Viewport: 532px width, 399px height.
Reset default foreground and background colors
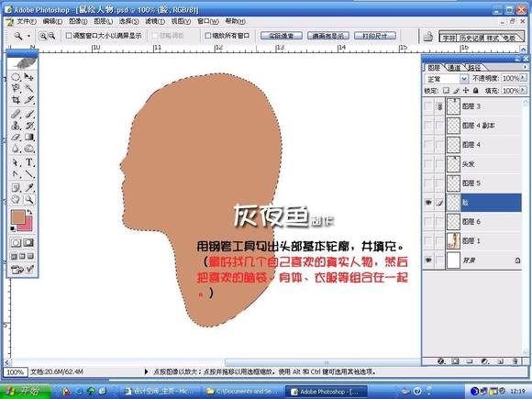pyautogui.click(x=13, y=228)
